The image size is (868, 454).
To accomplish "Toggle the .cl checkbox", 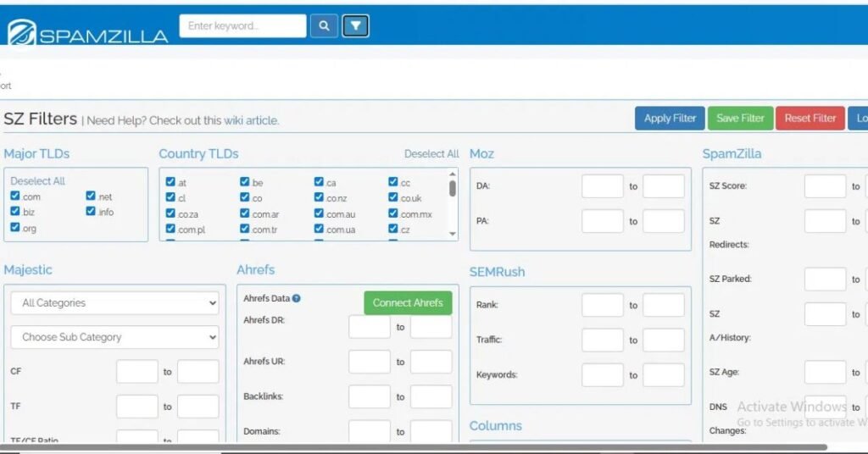I will 170,197.
